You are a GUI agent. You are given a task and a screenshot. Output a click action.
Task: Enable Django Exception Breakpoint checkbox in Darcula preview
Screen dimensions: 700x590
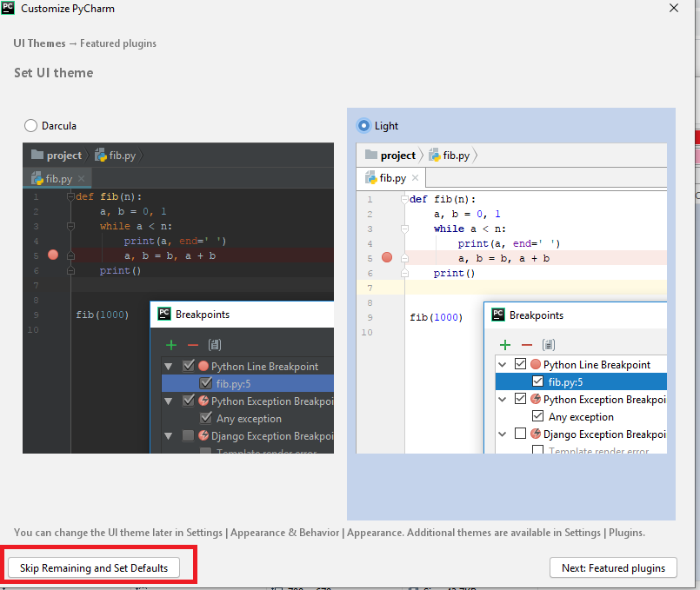tap(189, 435)
